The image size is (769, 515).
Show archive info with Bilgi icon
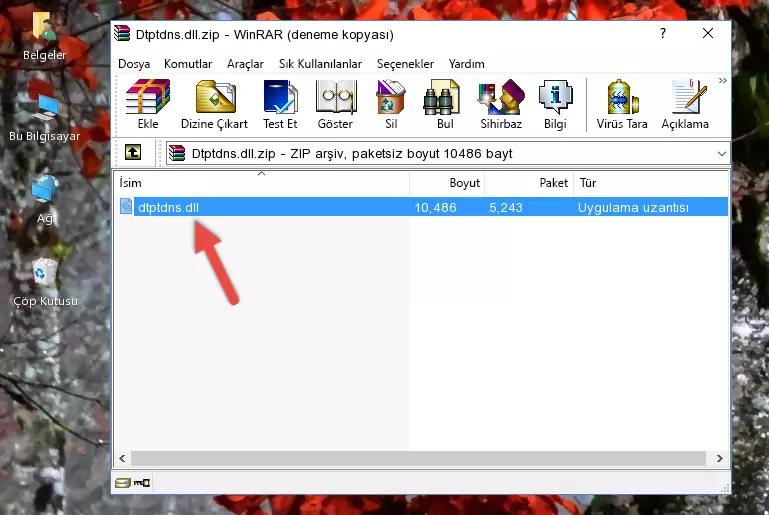(555, 104)
